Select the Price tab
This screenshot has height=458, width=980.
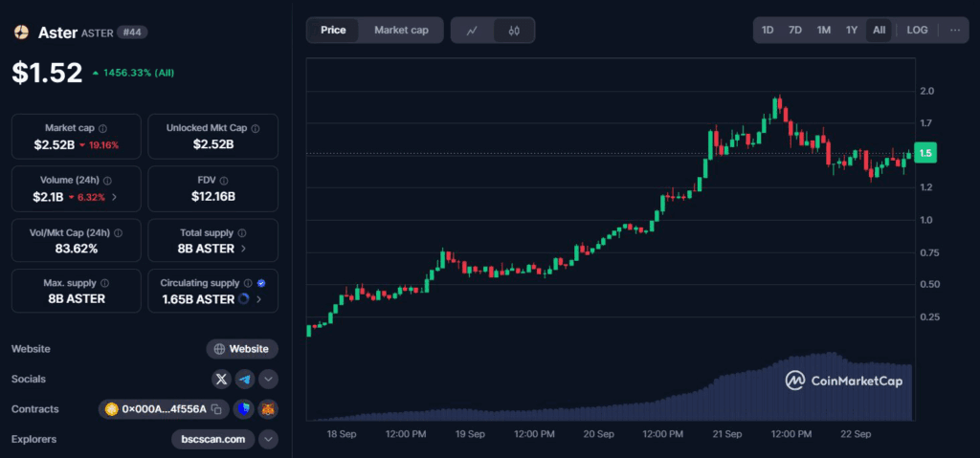pyautogui.click(x=333, y=31)
